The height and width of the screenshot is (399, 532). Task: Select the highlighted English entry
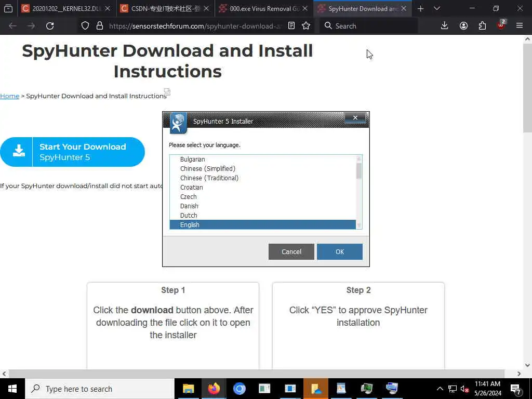tap(262, 224)
